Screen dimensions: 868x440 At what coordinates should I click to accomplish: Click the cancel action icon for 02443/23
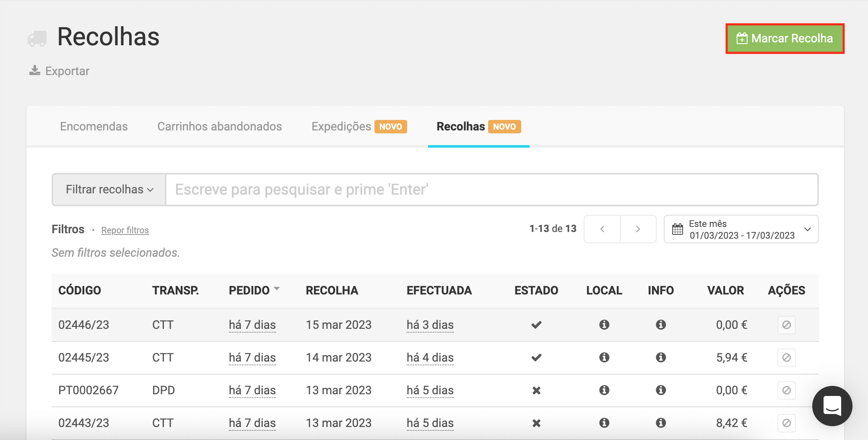[x=786, y=423]
